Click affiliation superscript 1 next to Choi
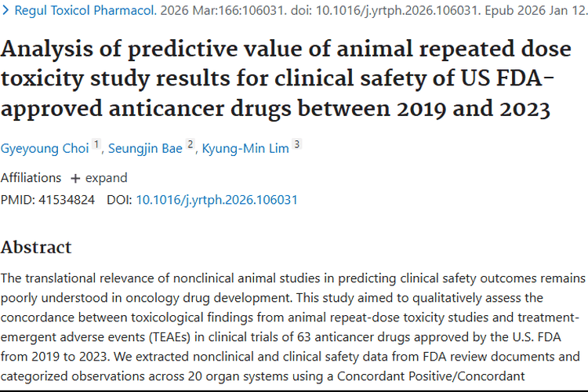Viewport: 588px width, 392px height. coord(97,143)
